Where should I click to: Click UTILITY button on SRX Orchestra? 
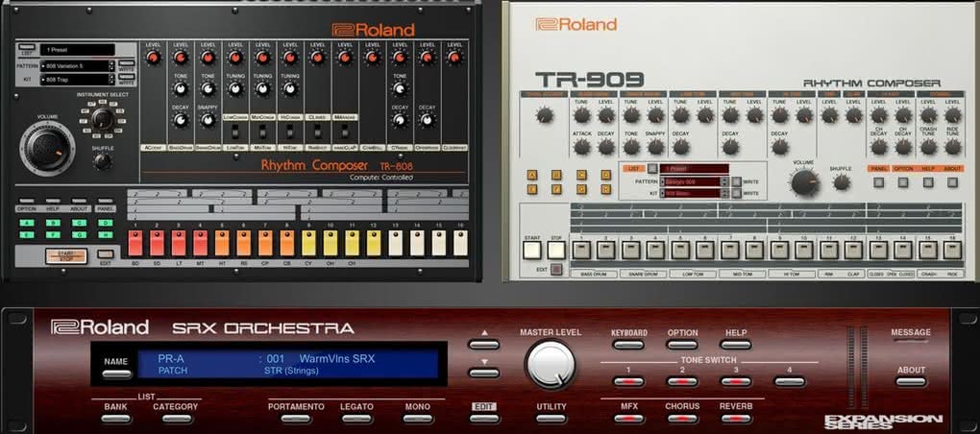click(551, 419)
